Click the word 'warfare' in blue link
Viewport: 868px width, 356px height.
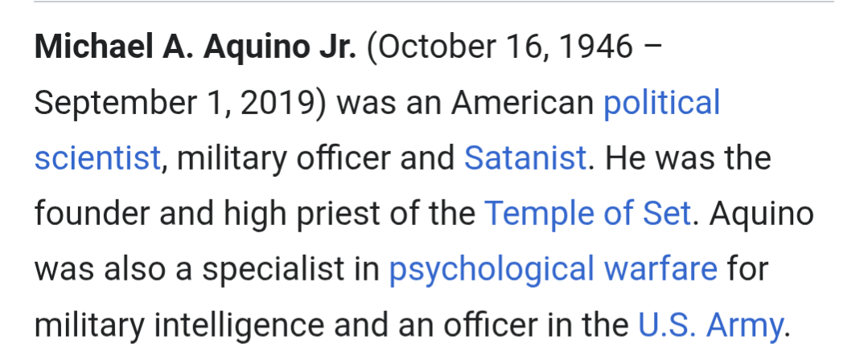click(660, 269)
